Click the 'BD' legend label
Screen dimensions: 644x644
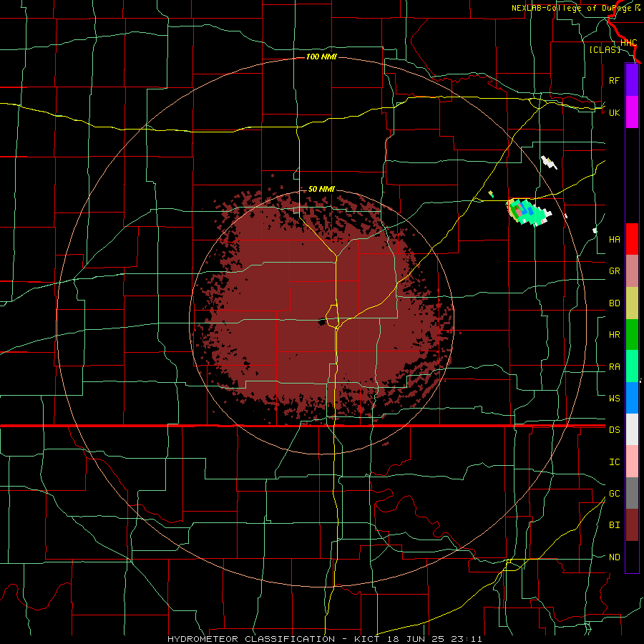pyautogui.click(x=614, y=303)
